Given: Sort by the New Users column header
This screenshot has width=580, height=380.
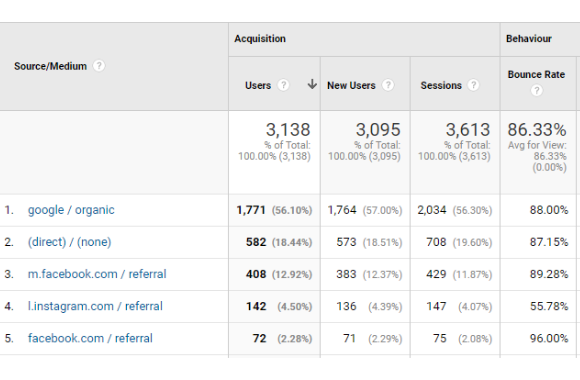Looking at the screenshot, I should tap(351, 85).
